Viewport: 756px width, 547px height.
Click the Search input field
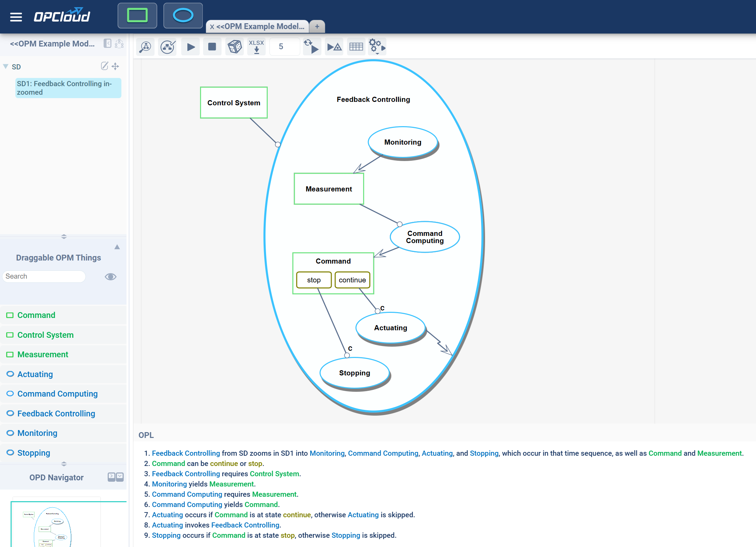pyautogui.click(x=44, y=277)
